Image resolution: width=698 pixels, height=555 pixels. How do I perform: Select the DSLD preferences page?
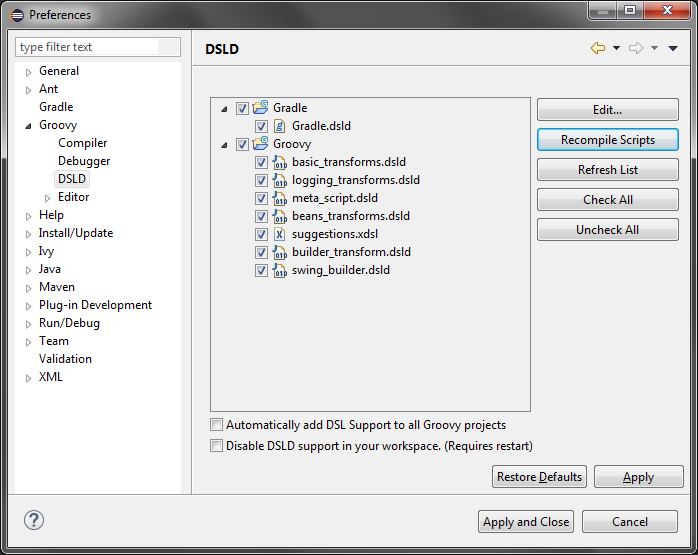point(72,179)
